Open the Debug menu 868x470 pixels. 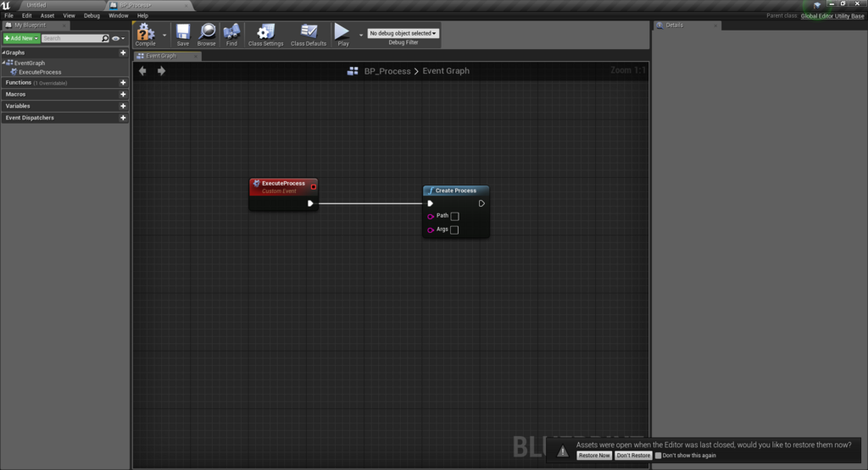(x=92, y=15)
